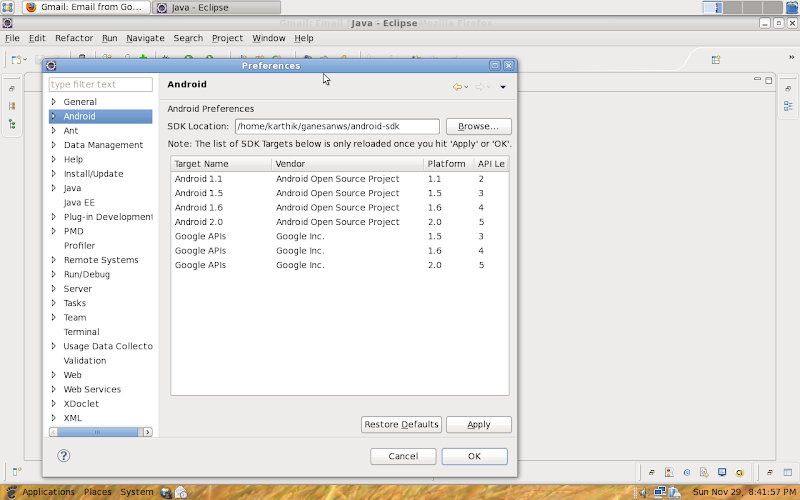This screenshot has width=800, height=500.
Task: Click the SDK Location text field
Action: [x=337, y=127]
